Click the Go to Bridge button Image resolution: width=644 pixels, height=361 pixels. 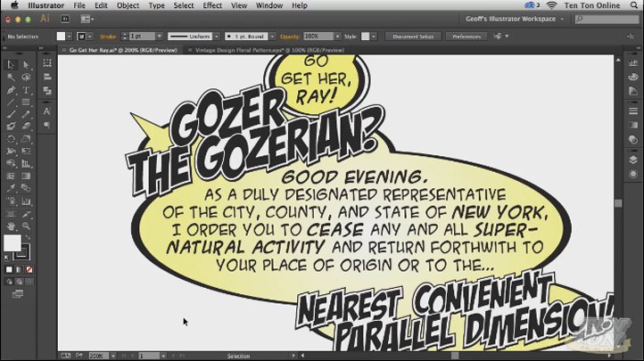65,19
